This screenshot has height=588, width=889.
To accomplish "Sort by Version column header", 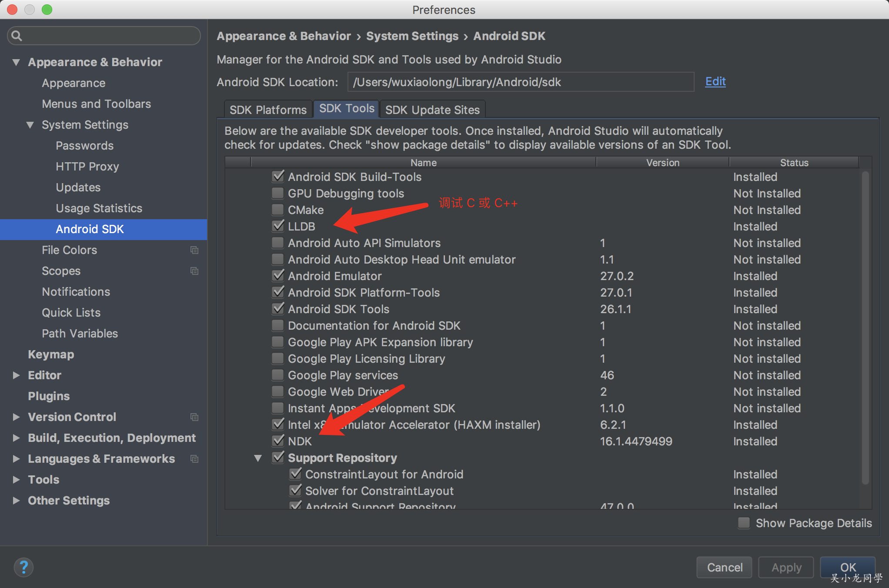I will pyautogui.click(x=662, y=162).
